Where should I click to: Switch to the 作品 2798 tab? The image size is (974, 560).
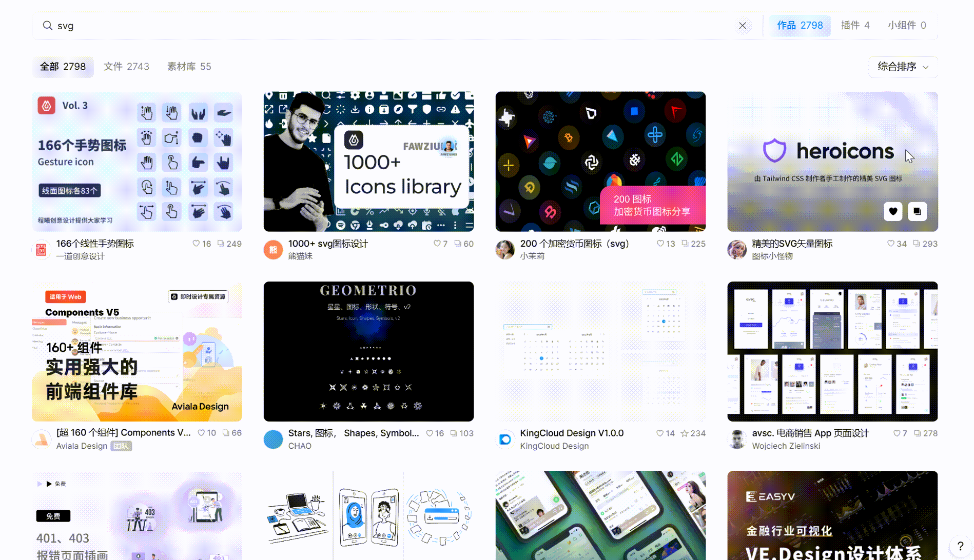(x=800, y=25)
